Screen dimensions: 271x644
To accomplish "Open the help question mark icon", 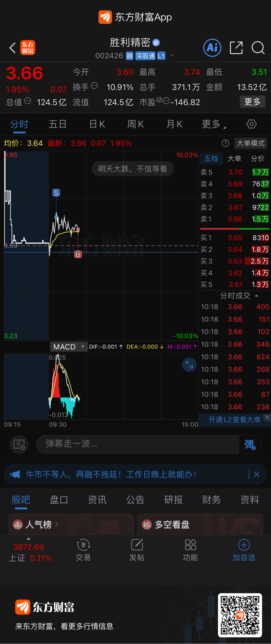I will click(x=225, y=143).
